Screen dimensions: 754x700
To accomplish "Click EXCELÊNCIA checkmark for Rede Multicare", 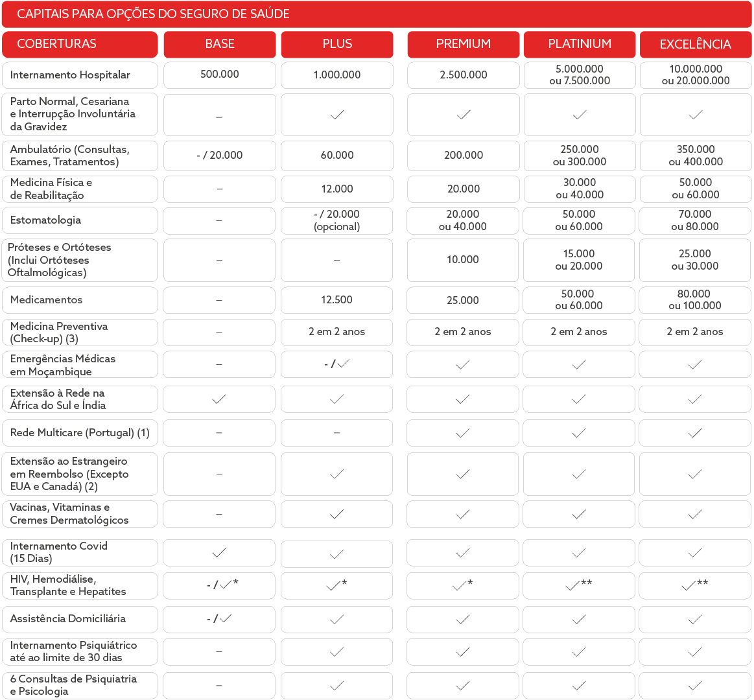I will click(x=695, y=434).
